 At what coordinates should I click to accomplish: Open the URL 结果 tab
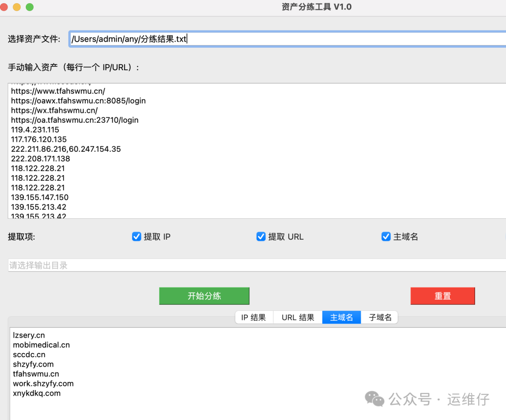click(x=298, y=317)
